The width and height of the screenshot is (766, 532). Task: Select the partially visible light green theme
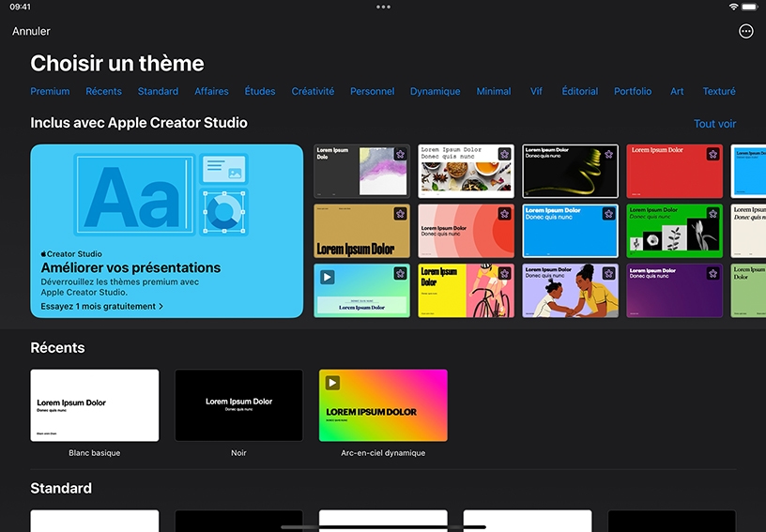coord(748,291)
